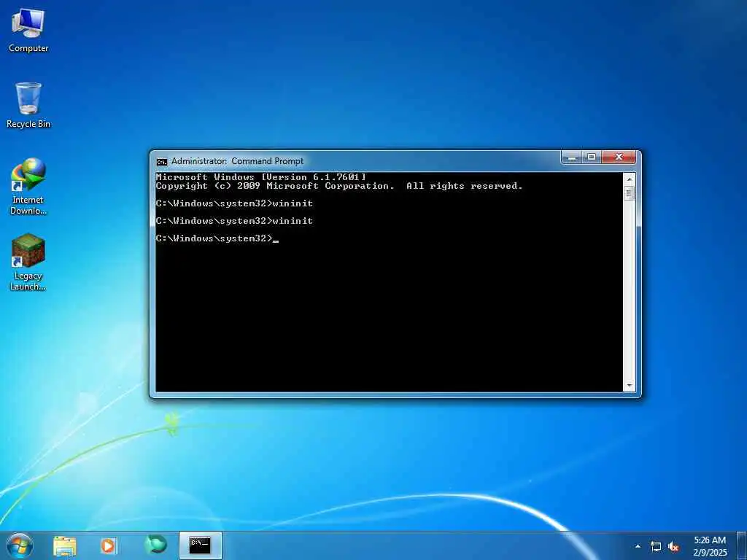
Task: Click the Microsoft Windows version line
Action: (260, 177)
